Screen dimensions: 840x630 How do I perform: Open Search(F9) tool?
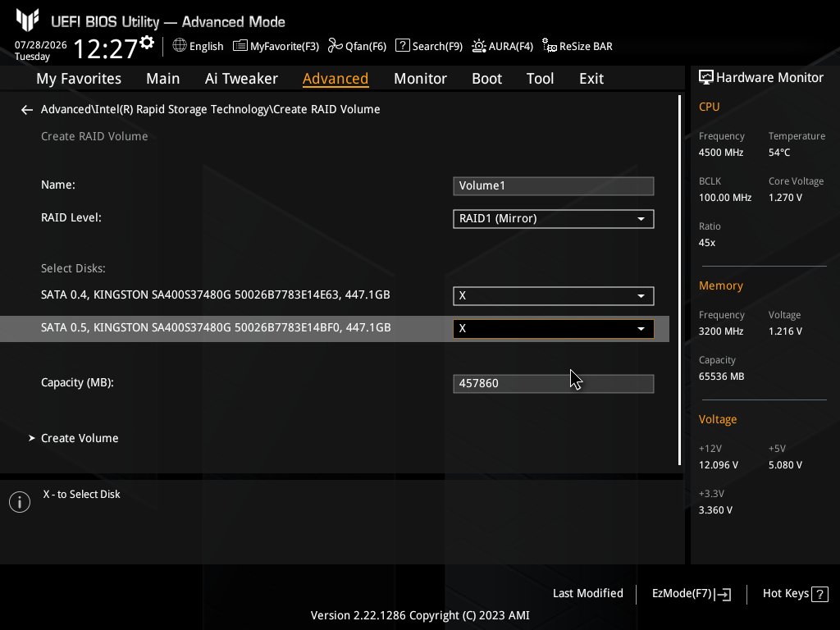coord(428,46)
